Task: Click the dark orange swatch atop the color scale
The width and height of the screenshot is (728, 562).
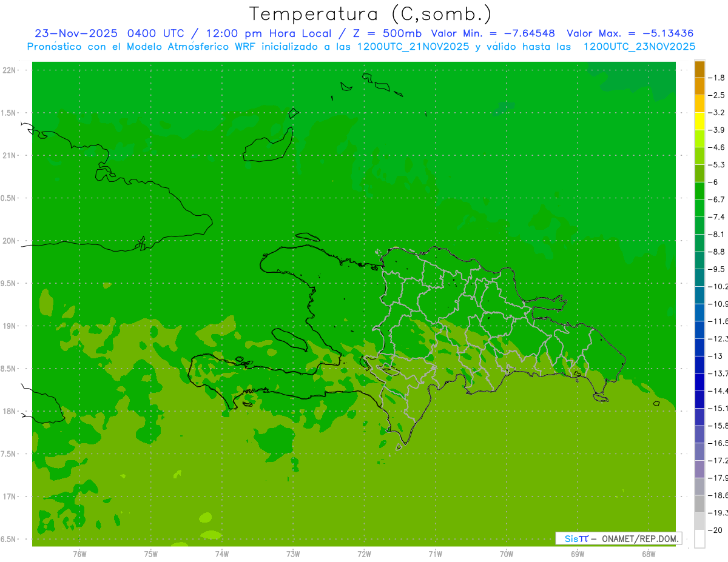Action: (x=699, y=69)
